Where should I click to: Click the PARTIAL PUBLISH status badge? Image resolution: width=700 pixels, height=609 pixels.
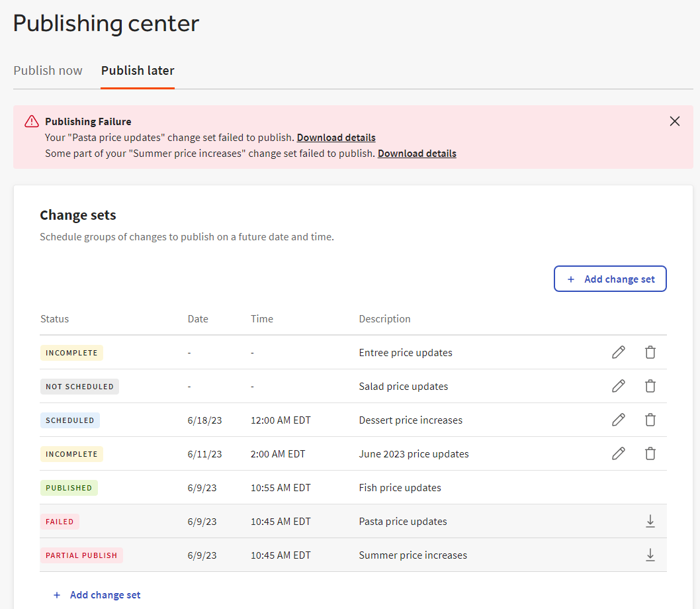point(81,555)
